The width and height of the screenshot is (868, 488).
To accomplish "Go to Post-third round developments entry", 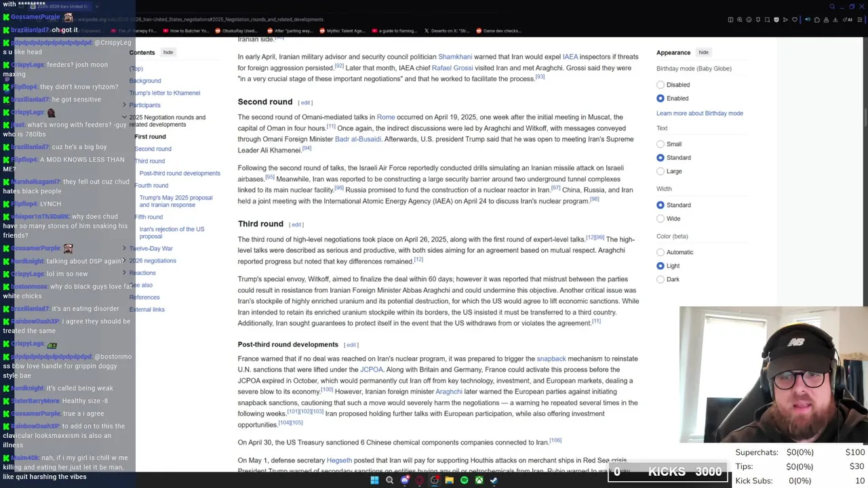I will (x=180, y=174).
